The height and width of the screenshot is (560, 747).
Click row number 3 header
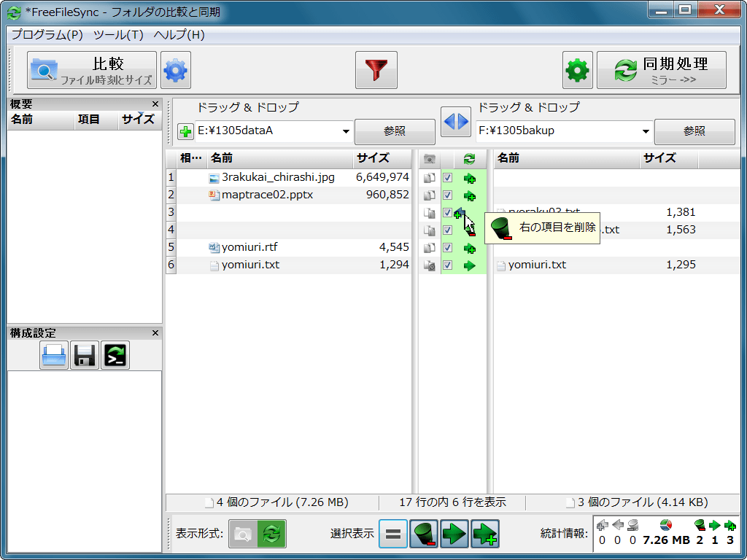[171, 212]
